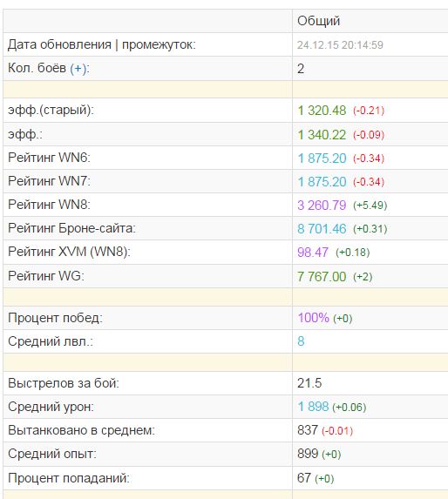This screenshot has height=499, width=448.
Task: Select the Рейтинг WN6 value 1 875.20
Action: tap(322, 158)
